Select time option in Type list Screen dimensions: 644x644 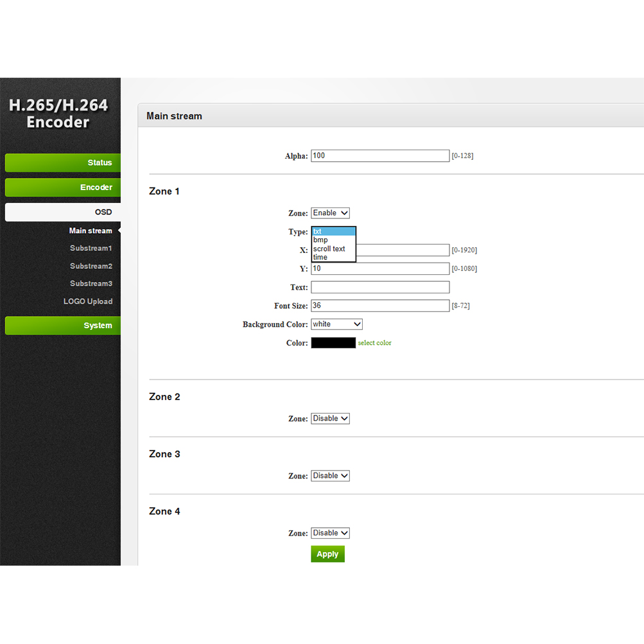point(333,257)
